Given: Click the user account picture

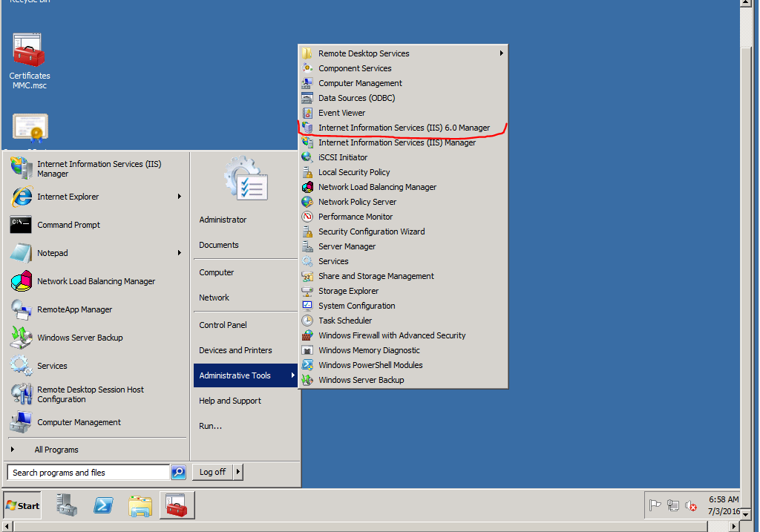Looking at the screenshot, I should tap(245, 178).
